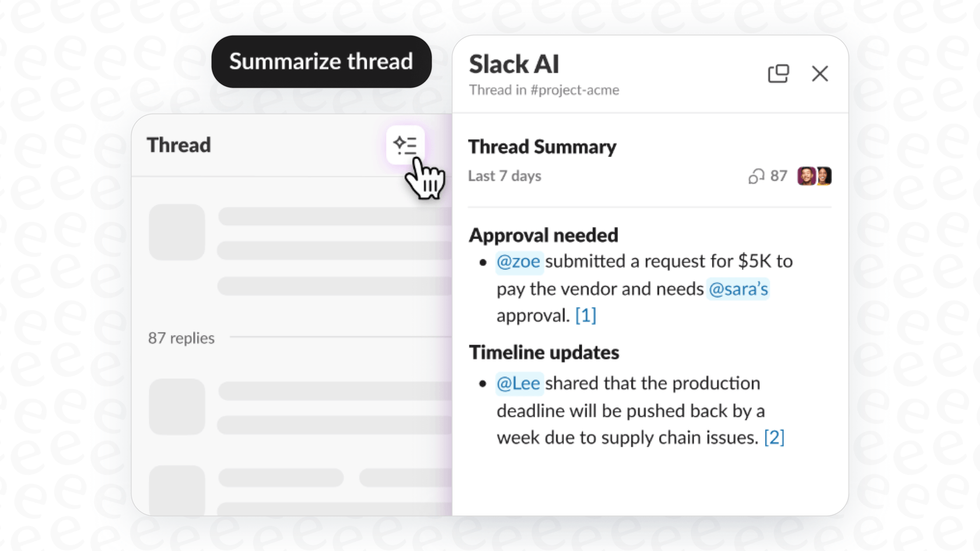The width and height of the screenshot is (980, 551).
Task: Open the Last 7 days range selector
Action: coord(504,176)
